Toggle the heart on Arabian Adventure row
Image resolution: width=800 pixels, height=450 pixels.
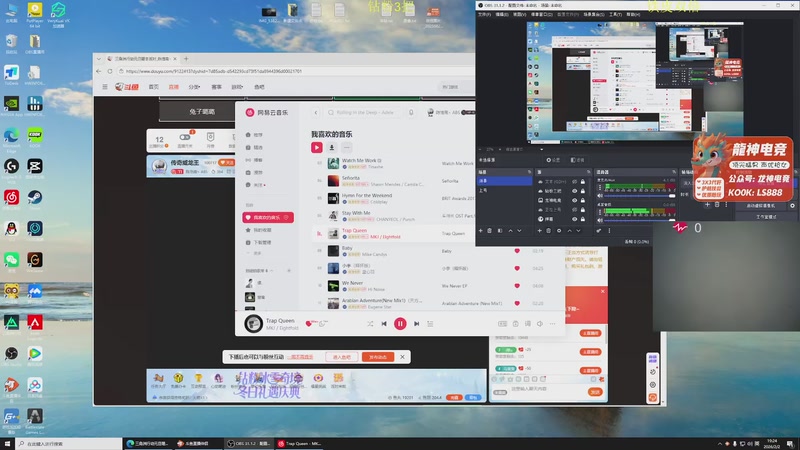517,303
